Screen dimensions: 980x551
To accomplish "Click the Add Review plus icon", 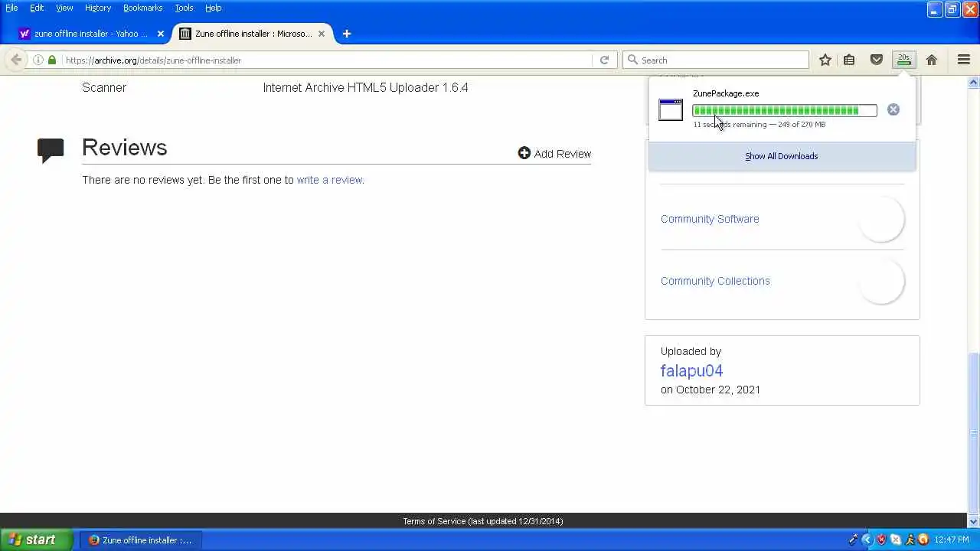I will tap(524, 153).
